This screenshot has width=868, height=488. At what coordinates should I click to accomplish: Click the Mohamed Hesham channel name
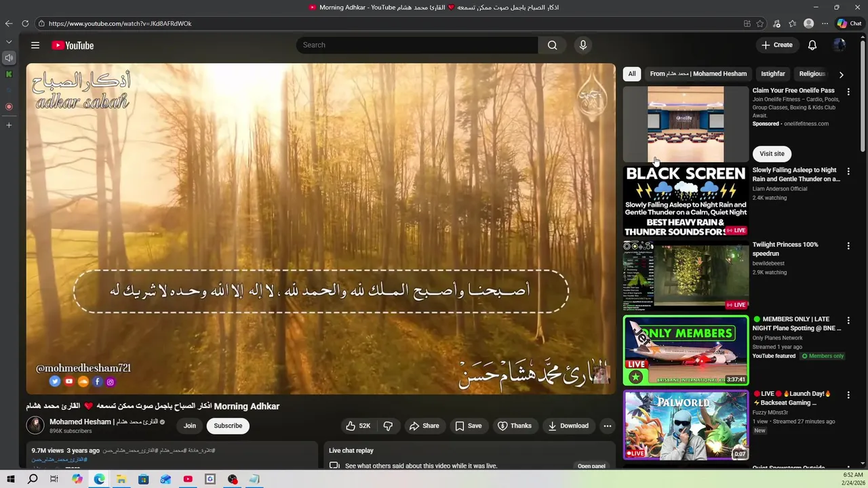pos(104,422)
